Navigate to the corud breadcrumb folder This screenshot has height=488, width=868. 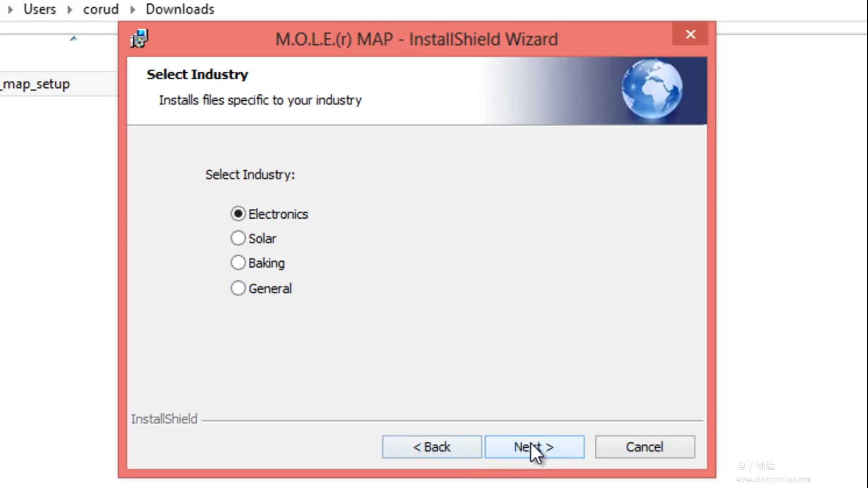(100, 9)
